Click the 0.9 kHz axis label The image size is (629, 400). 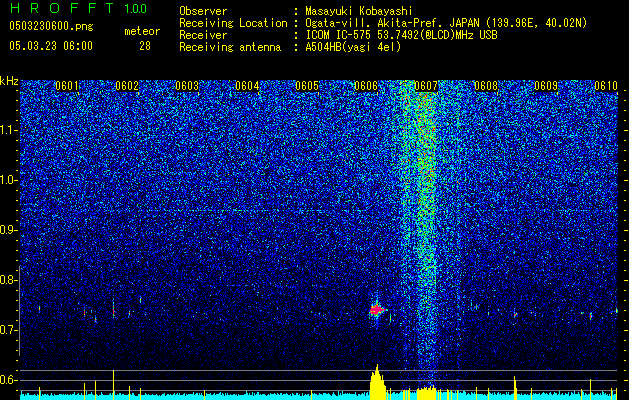8,230
